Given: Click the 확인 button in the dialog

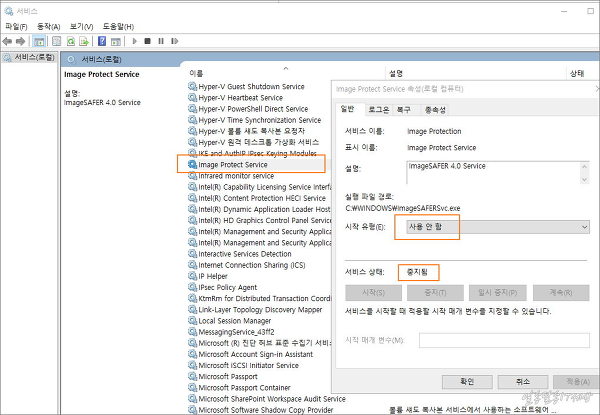Looking at the screenshot, I should 466,381.
